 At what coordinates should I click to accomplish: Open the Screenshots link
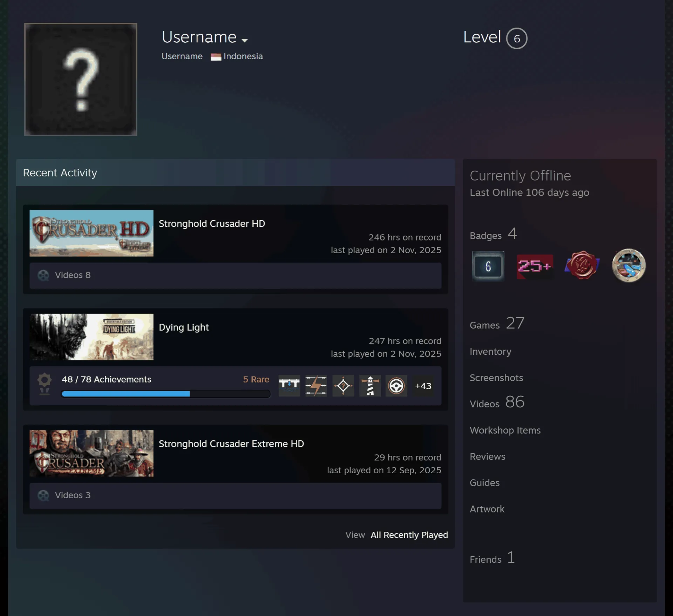click(x=496, y=378)
